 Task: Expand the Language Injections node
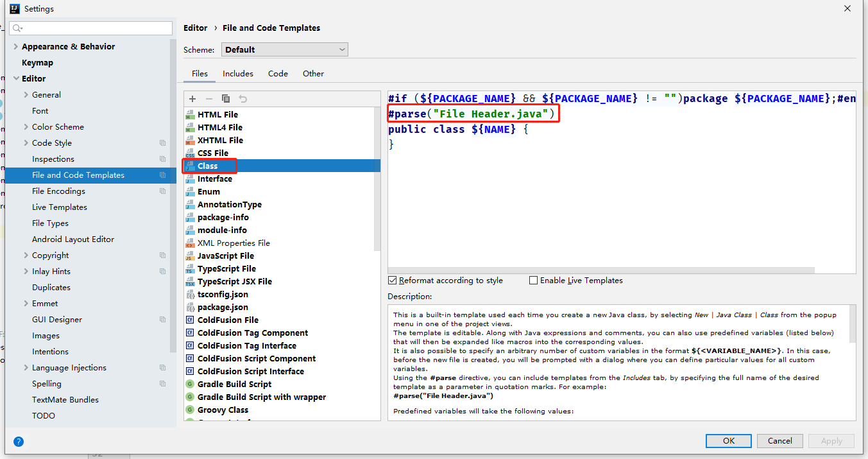click(26, 368)
